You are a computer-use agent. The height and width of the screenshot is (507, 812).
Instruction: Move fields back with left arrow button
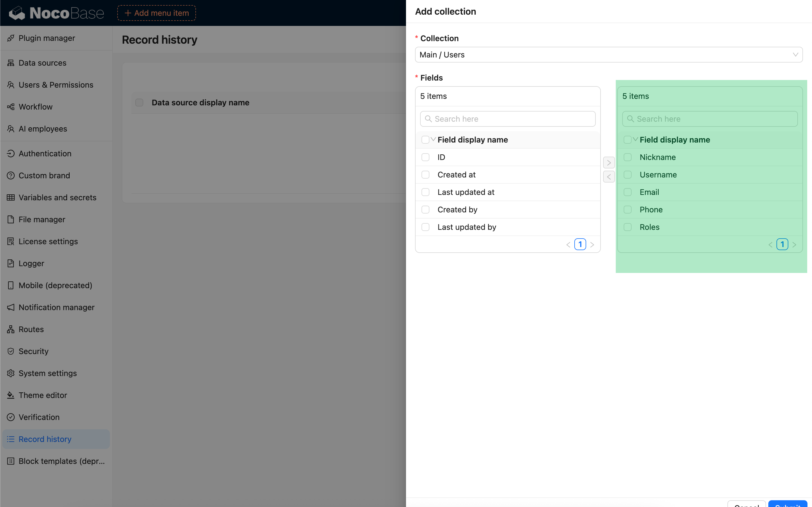click(609, 177)
